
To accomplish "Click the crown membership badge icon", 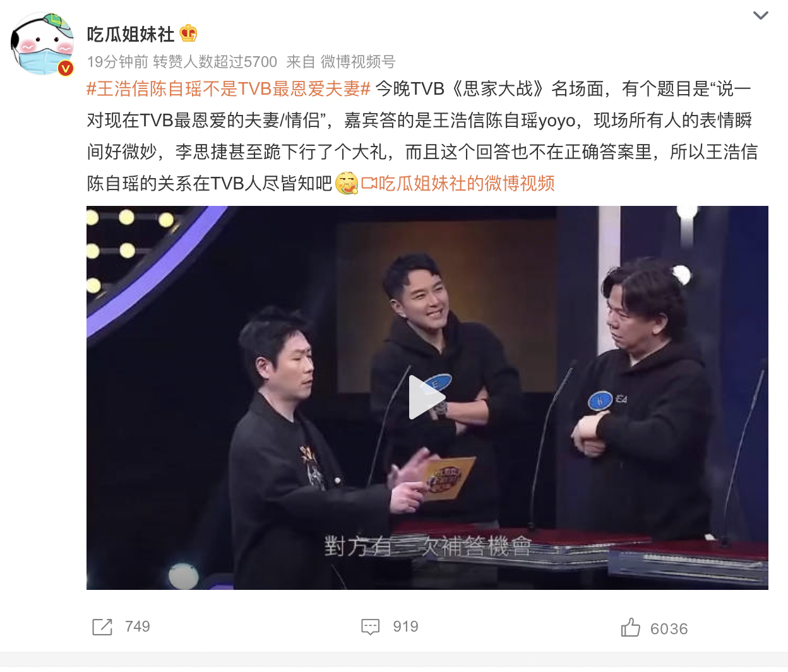I will pos(188,33).
